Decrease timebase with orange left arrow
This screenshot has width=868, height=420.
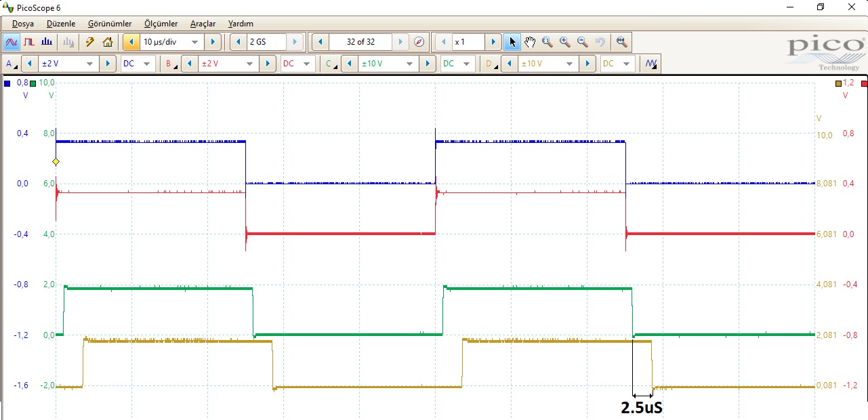click(131, 42)
